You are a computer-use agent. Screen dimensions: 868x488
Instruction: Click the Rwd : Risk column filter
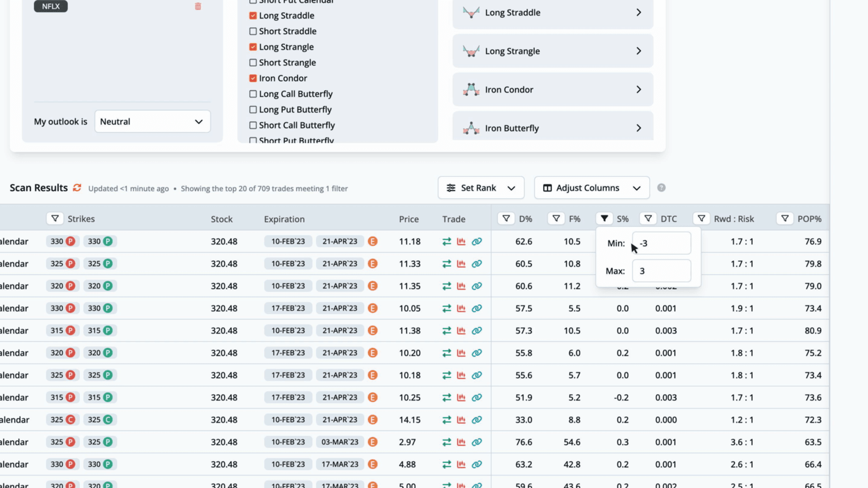[701, 219]
